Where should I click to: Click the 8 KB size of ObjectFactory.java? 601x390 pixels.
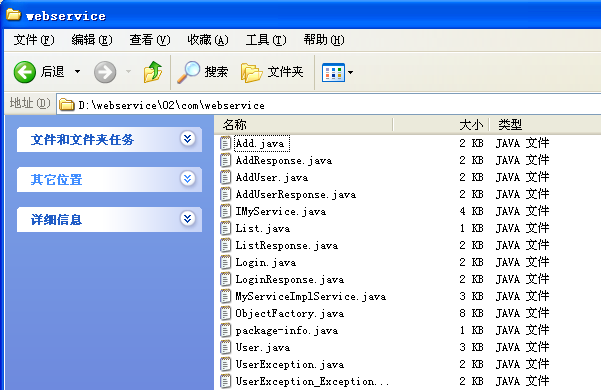(471, 313)
